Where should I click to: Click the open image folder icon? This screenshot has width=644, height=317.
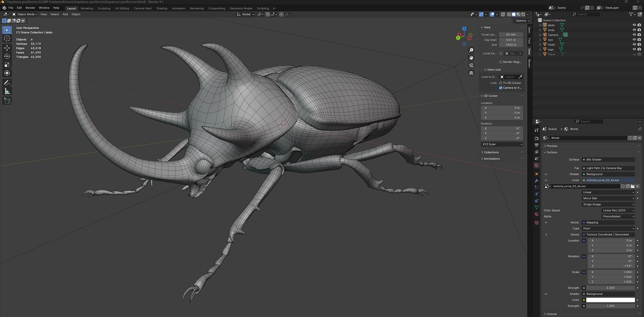(632, 186)
